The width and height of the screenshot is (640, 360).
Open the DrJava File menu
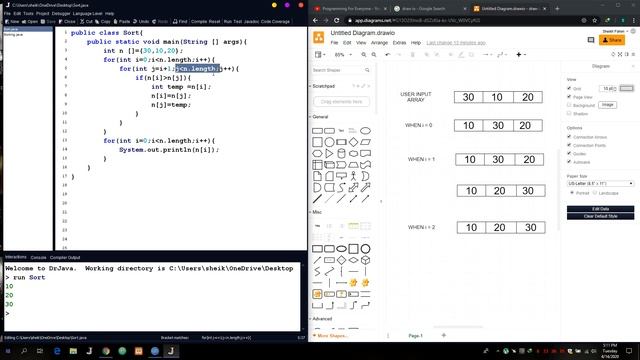point(7,13)
